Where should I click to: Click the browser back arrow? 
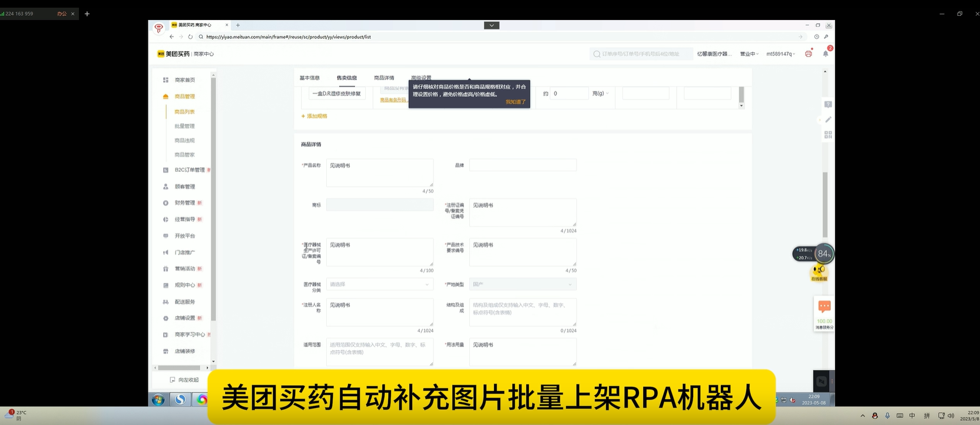[x=171, y=36]
